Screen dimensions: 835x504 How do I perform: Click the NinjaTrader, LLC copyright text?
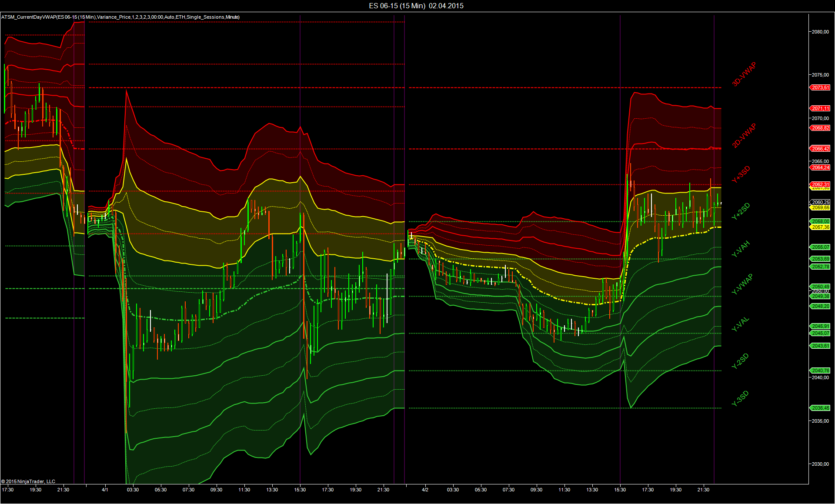[28, 481]
